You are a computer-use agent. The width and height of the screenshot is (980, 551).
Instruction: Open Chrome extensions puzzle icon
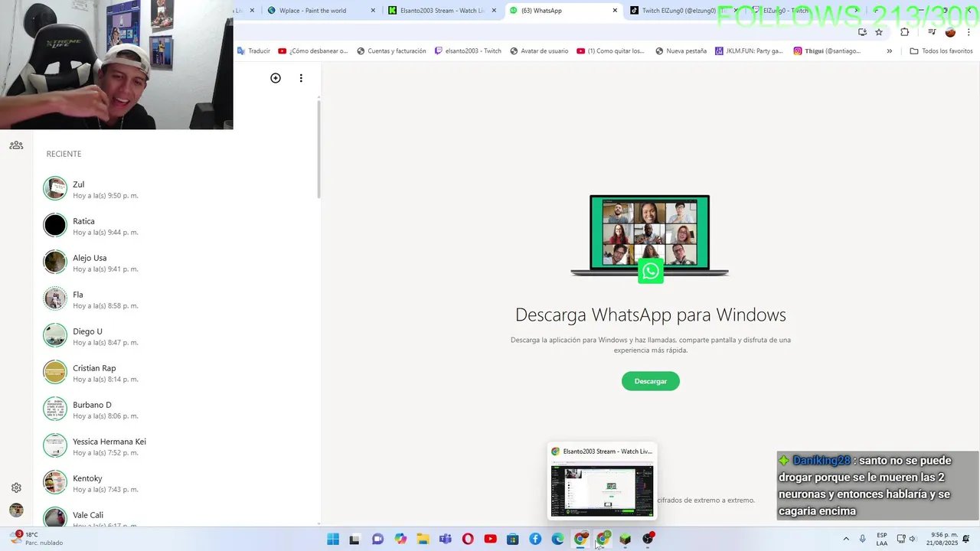[905, 32]
